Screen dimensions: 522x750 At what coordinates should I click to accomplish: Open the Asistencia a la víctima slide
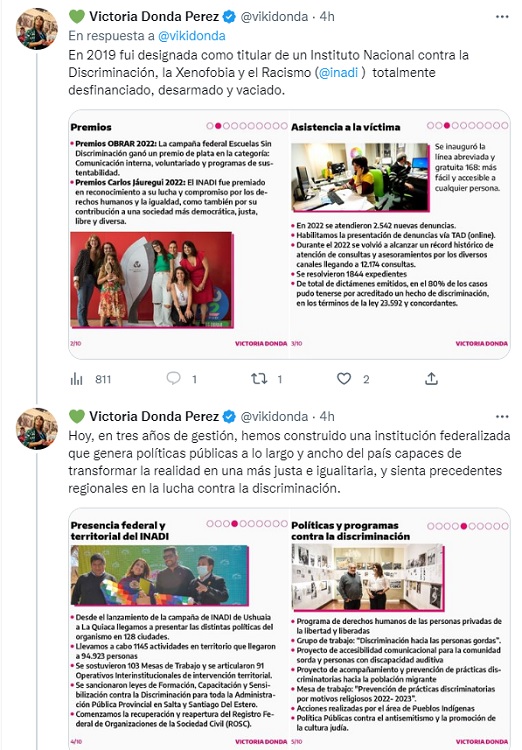coord(400,234)
